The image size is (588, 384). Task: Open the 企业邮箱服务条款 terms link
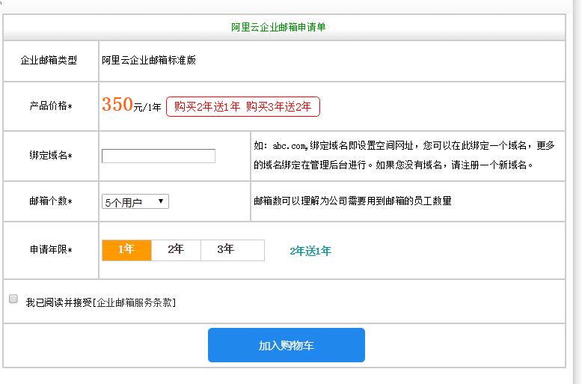click(x=134, y=302)
